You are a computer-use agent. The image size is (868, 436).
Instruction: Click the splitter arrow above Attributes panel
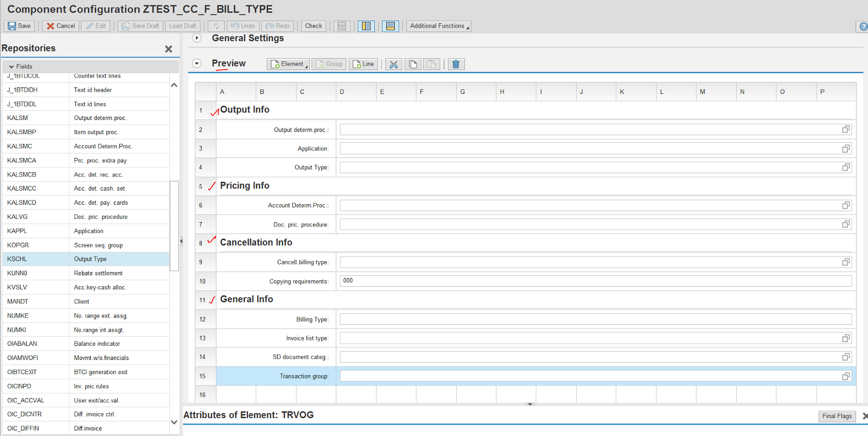530,404
